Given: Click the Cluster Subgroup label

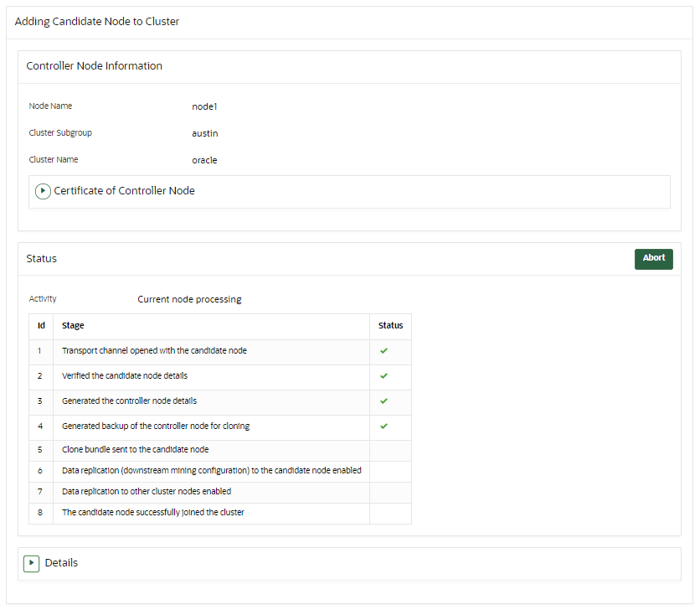Looking at the screenshot, I should pyautogui.click(x=60, y=132).
